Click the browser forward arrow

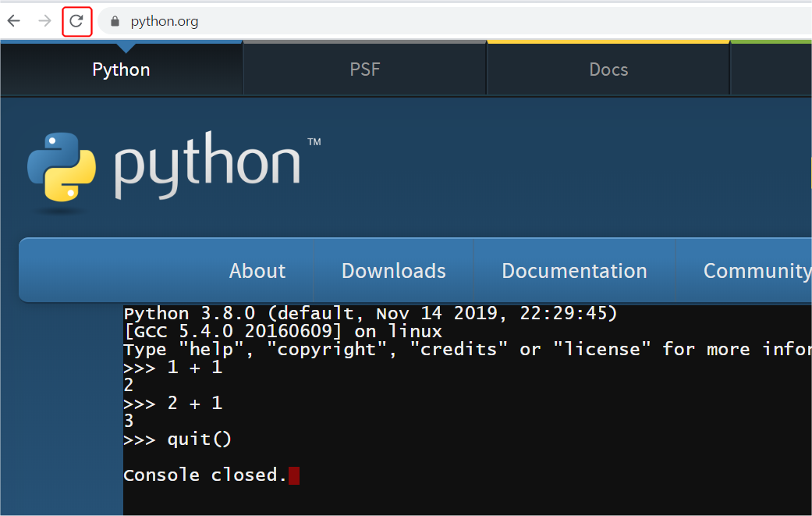click(x=45, y=21)
